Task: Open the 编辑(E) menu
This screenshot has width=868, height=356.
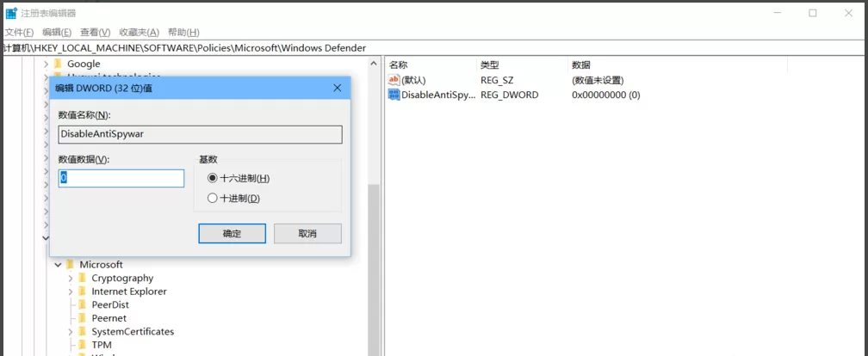Action: 57,33
